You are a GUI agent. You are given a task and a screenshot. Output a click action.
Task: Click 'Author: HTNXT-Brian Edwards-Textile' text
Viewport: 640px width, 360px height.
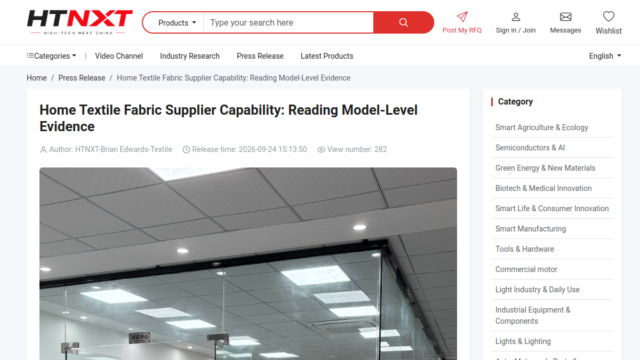[x=111, y=150]
